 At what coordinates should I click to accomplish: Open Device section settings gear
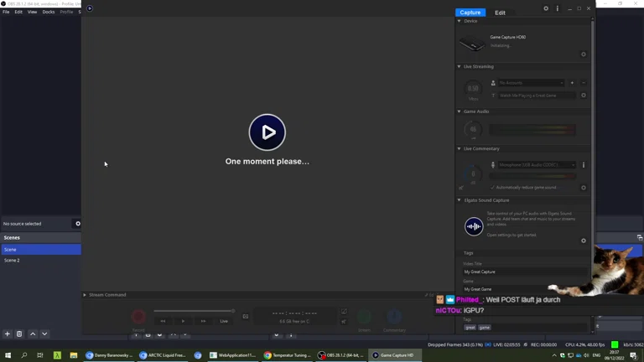(584, 54)
